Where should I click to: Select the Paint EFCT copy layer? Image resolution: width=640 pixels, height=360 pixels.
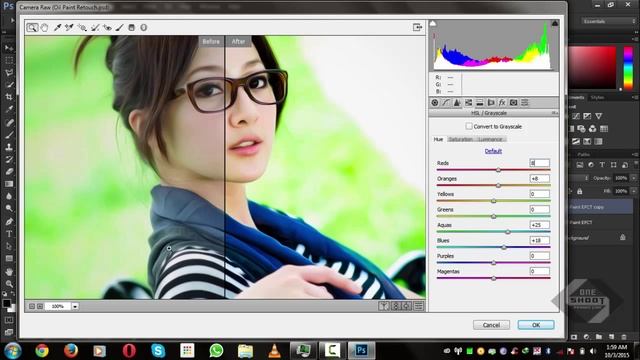tap(601, 207)
